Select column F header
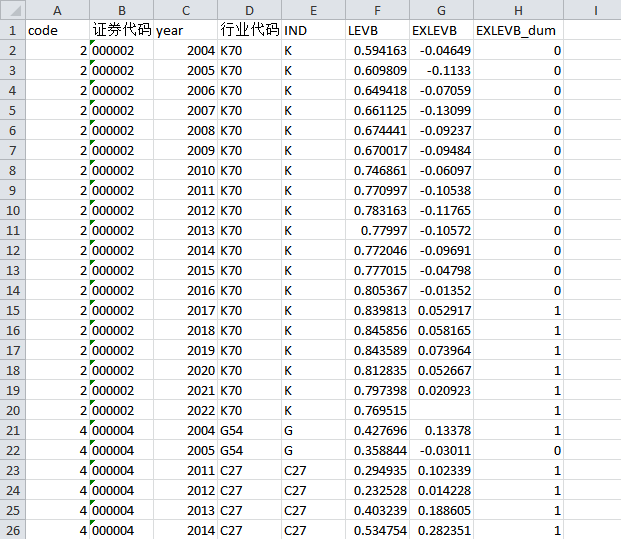This screenshot has width=621, height=539. pyautogui.click(x=377, y=10)
